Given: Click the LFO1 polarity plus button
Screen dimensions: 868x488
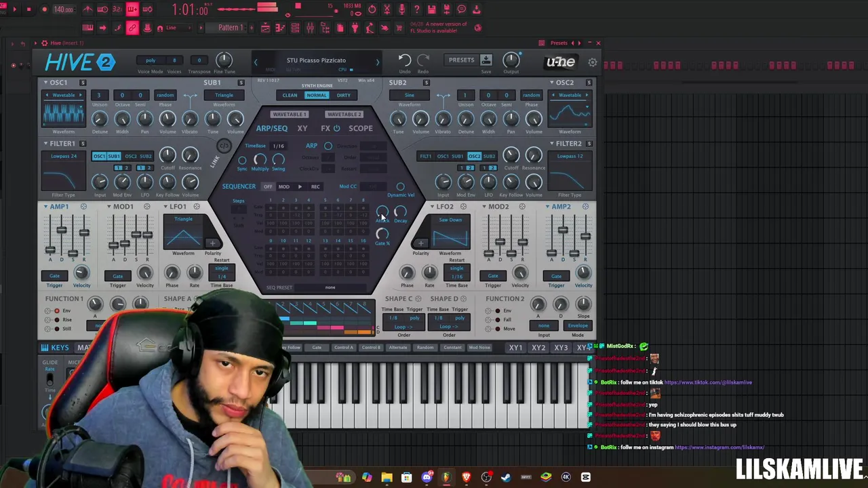Looking at the screenshot, I should [x=212, y=243].
